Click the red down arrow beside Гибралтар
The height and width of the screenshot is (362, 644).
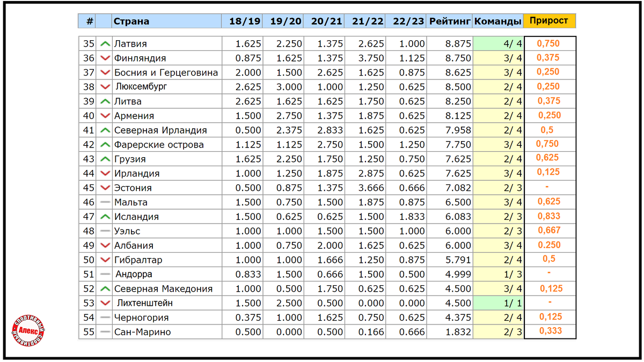click(105, 260)
